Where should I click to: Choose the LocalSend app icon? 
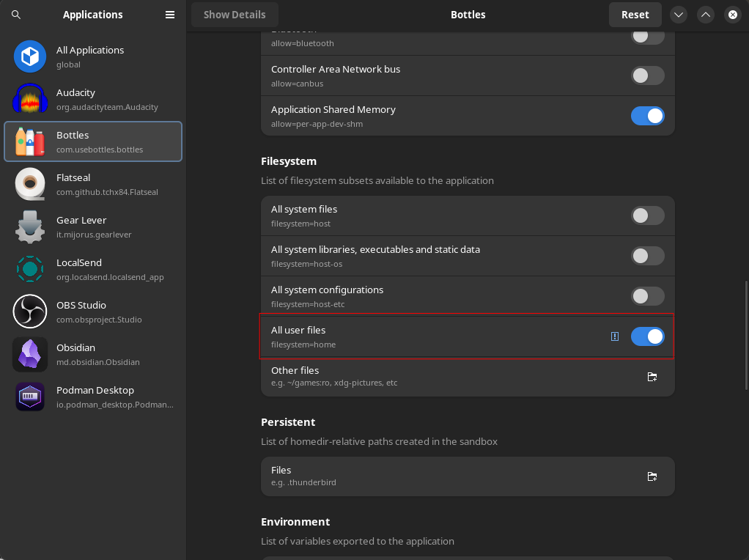tap(30, 269)
